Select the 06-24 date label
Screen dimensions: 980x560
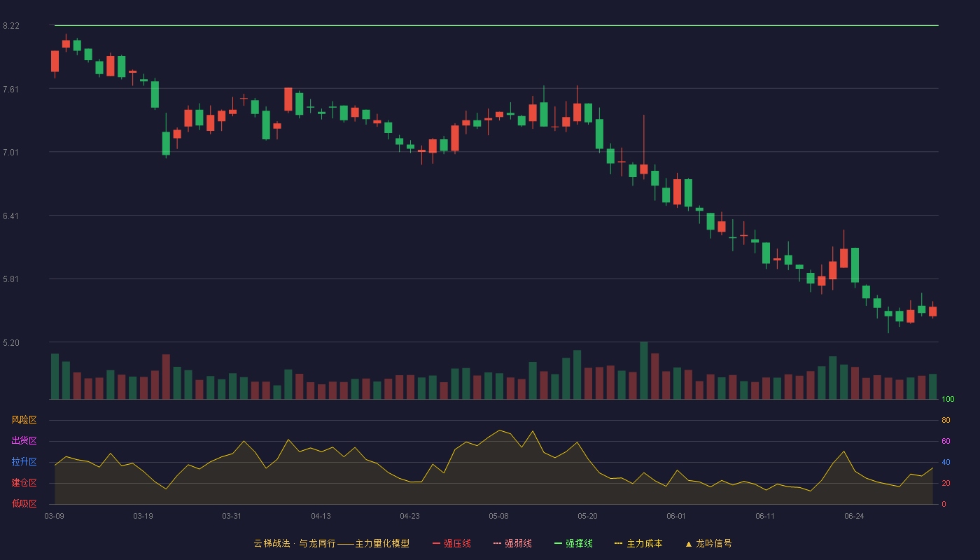pos(854,516)
